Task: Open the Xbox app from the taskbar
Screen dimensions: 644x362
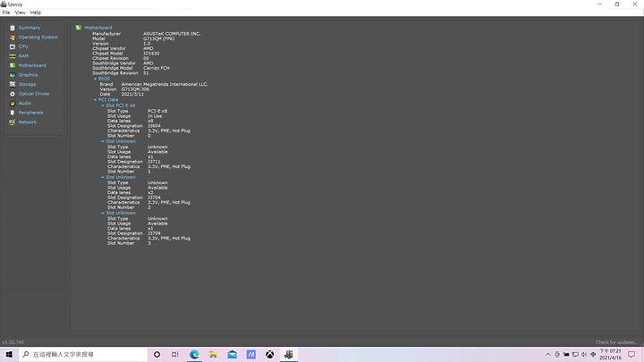Action: pyautogui.click(x=270, y=354)
